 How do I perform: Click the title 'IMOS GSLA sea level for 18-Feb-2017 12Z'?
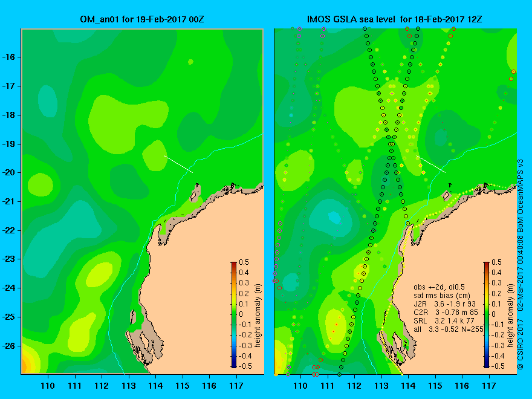pyautogui.click(x=394, y=19)
